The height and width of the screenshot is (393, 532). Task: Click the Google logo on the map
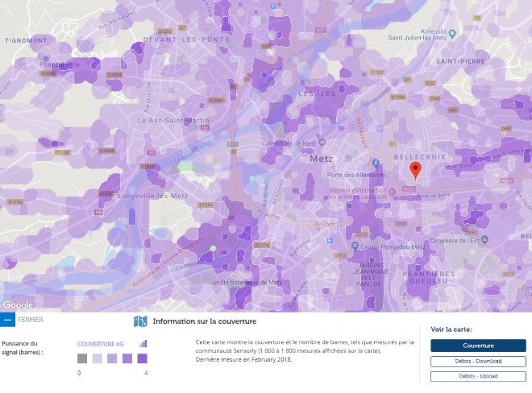click(18, 305)
